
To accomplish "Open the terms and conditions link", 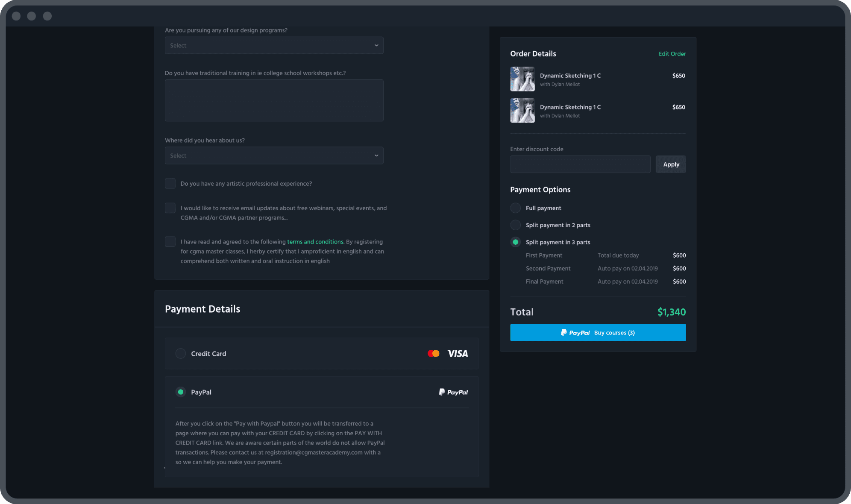I will point(315,242).
